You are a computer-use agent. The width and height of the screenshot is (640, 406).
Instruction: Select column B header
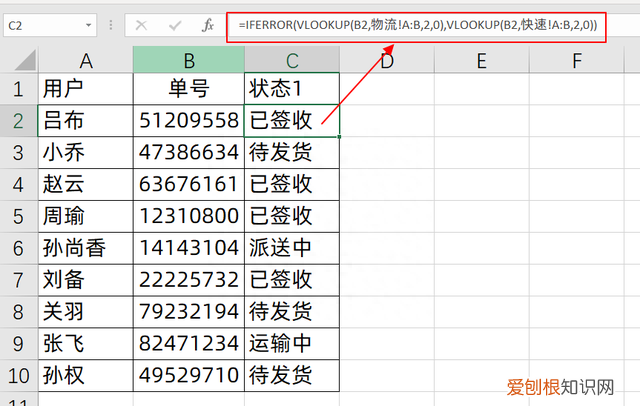(189, 60)
